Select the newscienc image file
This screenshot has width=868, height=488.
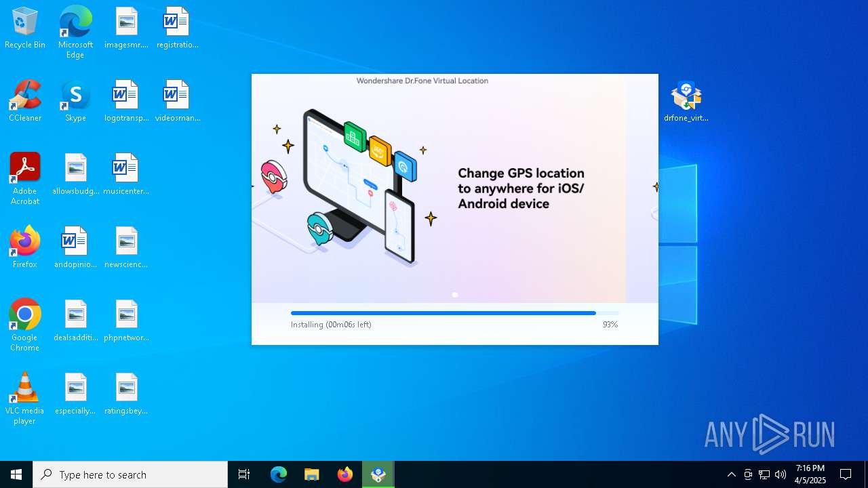pyautogui.click(x=126, y=248)
